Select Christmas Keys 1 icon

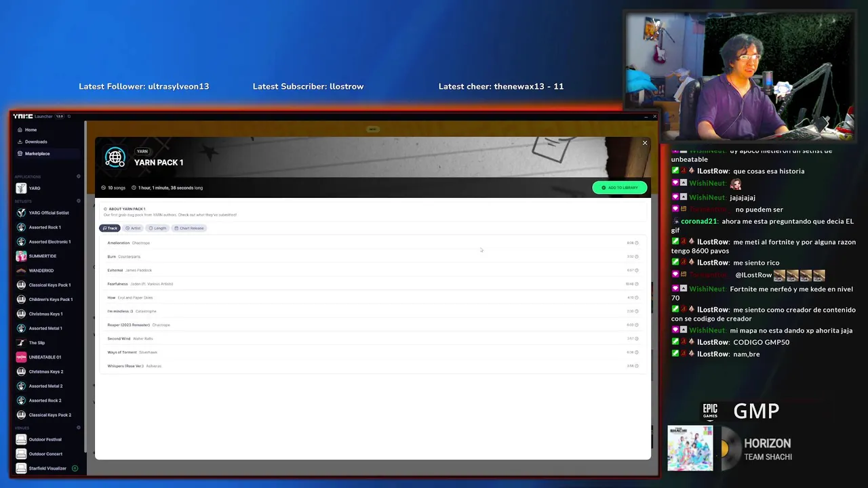[x=21, y=314]
